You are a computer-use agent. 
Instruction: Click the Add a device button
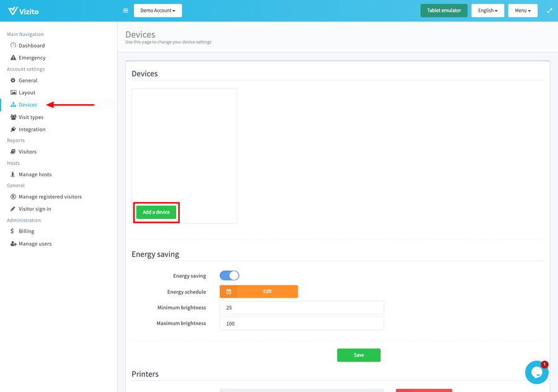[156, 212]
